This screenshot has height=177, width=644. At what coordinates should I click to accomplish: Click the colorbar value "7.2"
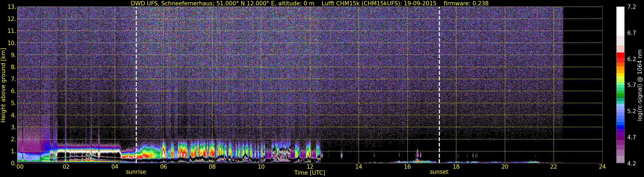[632, 7]
